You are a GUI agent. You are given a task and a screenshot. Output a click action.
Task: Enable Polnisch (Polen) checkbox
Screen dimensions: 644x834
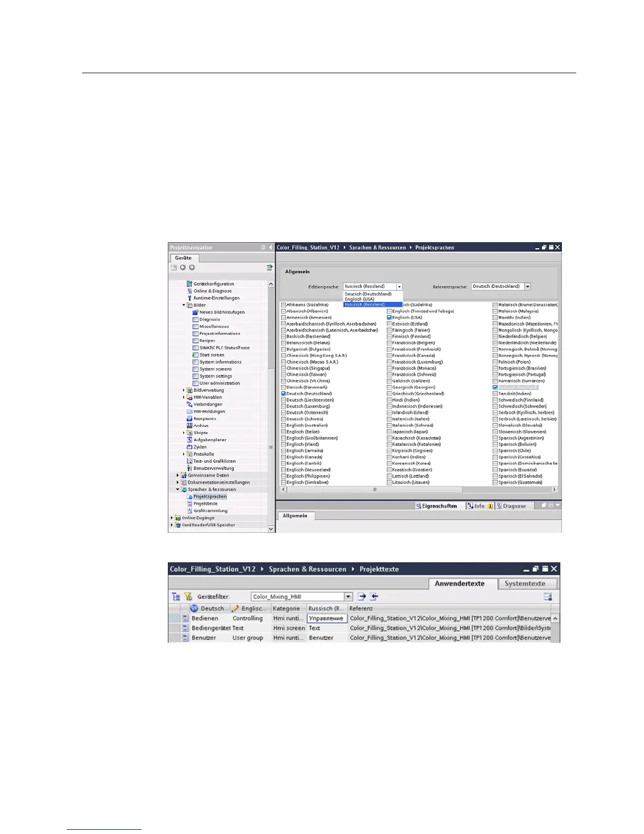coord(495,362)
